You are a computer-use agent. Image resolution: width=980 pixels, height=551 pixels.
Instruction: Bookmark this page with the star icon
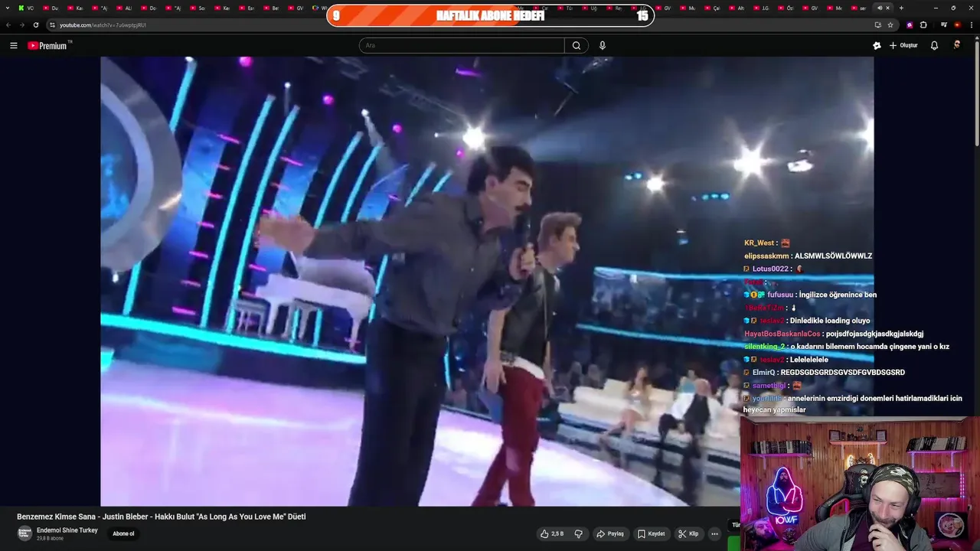(x=890, y=24)
